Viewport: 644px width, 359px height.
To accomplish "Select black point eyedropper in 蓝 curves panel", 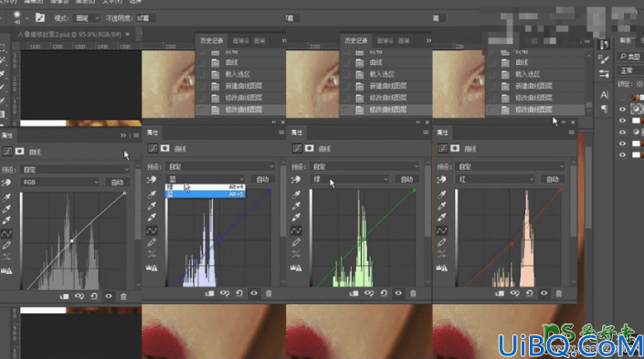I will (152, 195).
